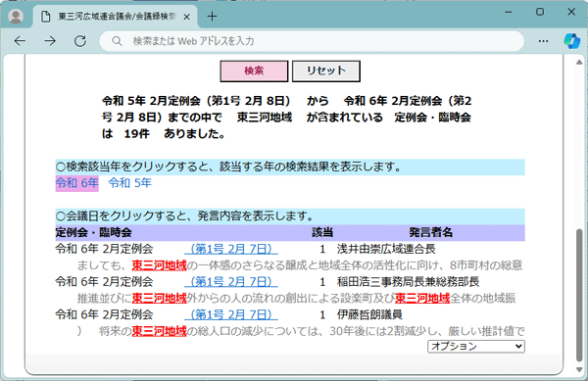The image size is (588, 381).
Task: Reload the current page
Action: tap(80, 41)
